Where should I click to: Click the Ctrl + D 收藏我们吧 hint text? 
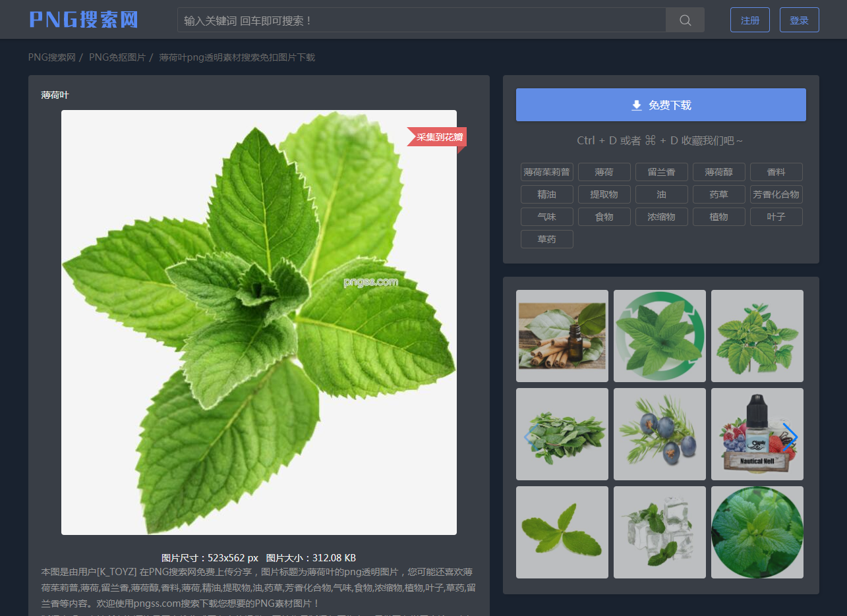point(660,140)
